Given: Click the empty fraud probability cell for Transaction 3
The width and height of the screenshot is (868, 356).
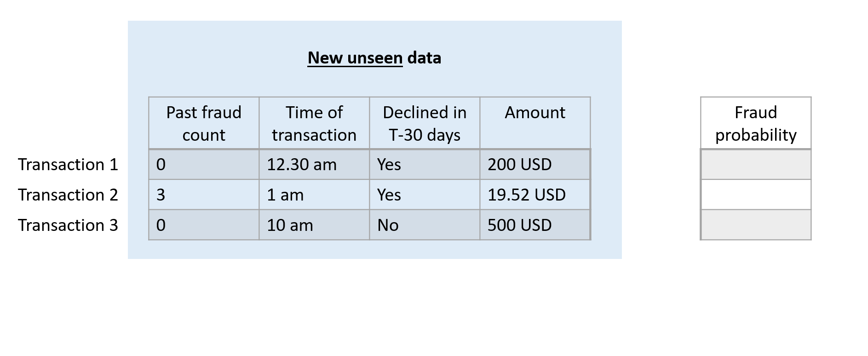Looking at the screenshot, I should (756, 225).
